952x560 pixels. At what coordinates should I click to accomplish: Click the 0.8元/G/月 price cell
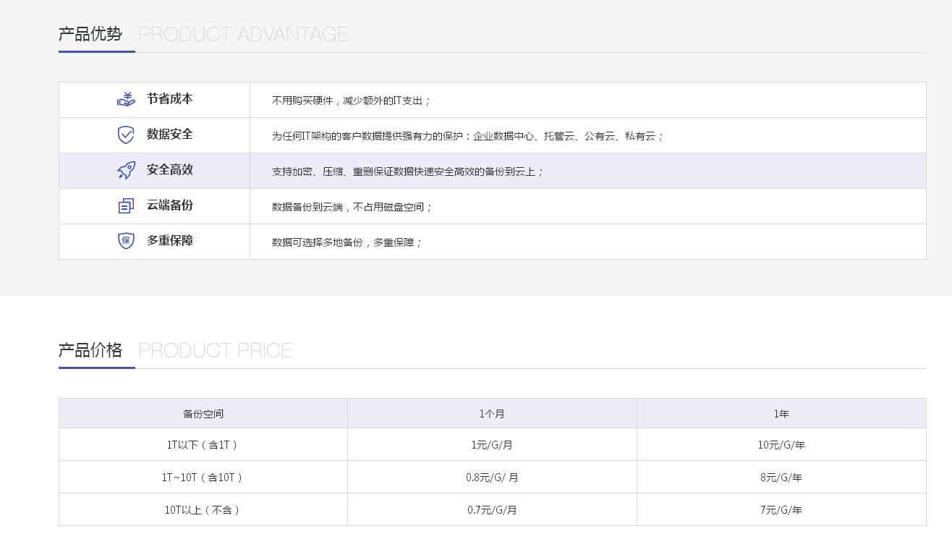point(492,478)
